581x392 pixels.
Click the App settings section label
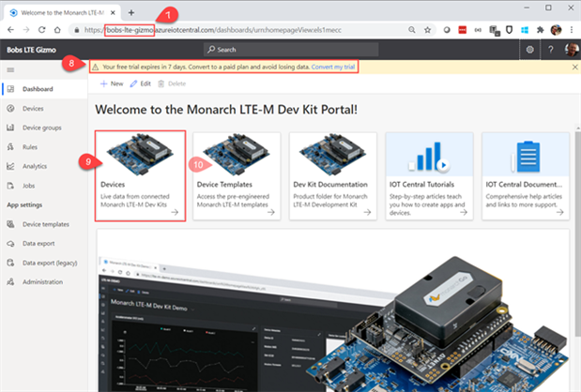click(24, 204)
